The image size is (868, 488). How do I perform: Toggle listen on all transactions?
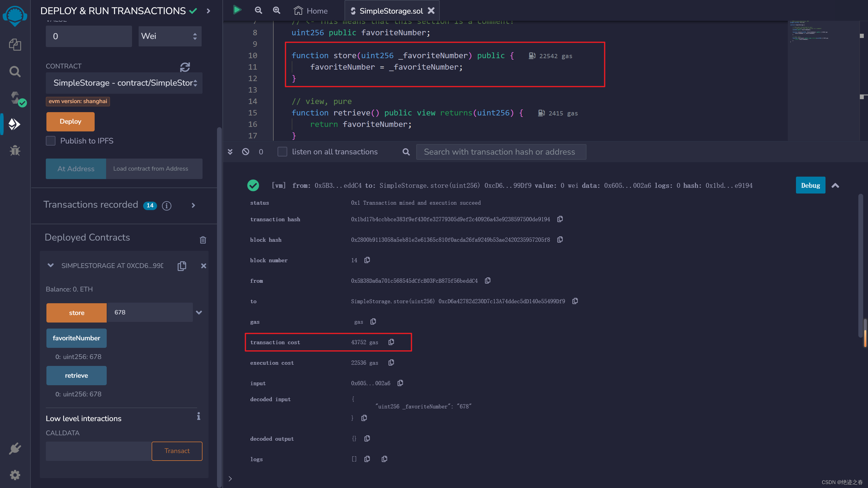coord(282,152)
